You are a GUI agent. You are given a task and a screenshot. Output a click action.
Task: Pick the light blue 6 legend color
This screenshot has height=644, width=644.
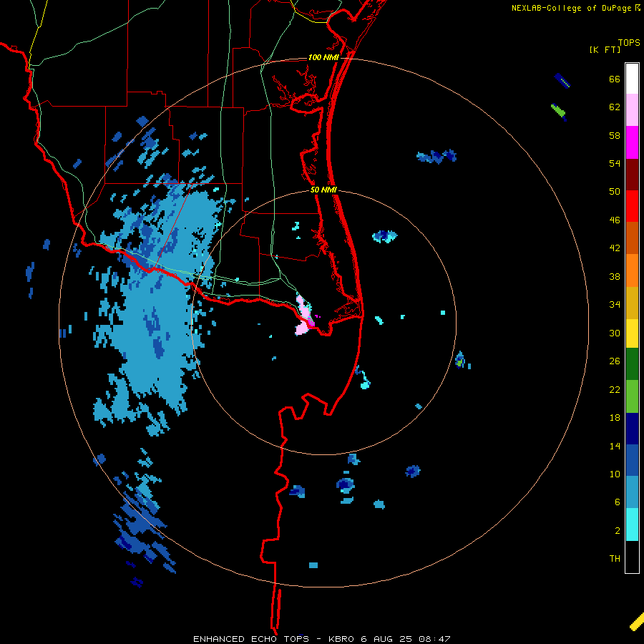pos(632,492)
